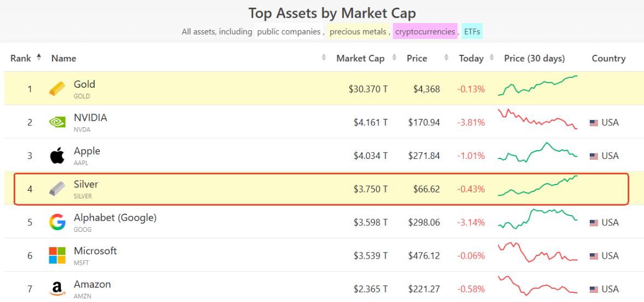Click the Gold bar icon

coord(57,89)
